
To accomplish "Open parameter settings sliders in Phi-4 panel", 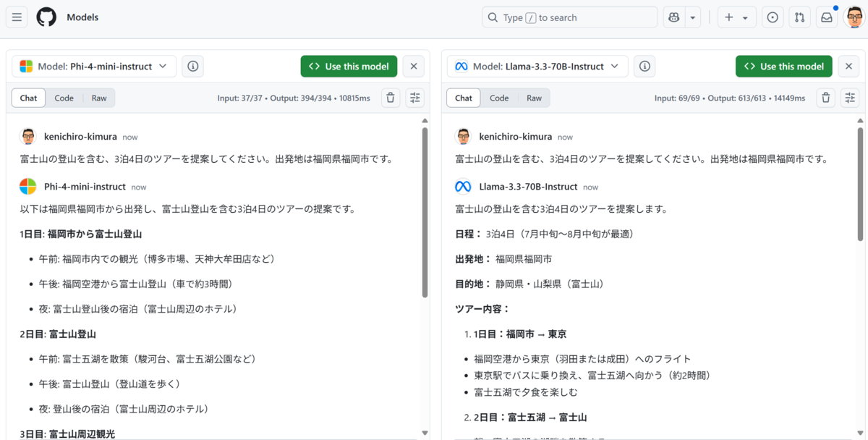I will click(414, 98).
